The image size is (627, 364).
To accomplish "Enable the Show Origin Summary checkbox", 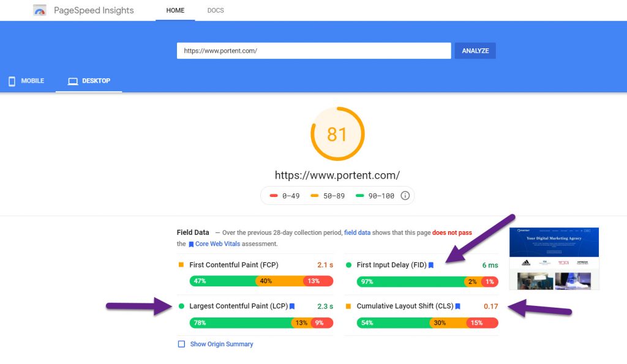I will [181, 344].
